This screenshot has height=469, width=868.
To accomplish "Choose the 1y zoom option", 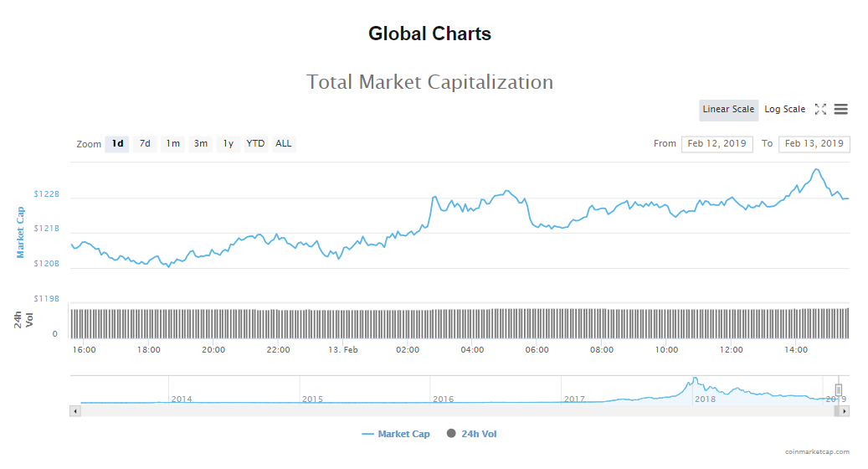I will point(228,144).
